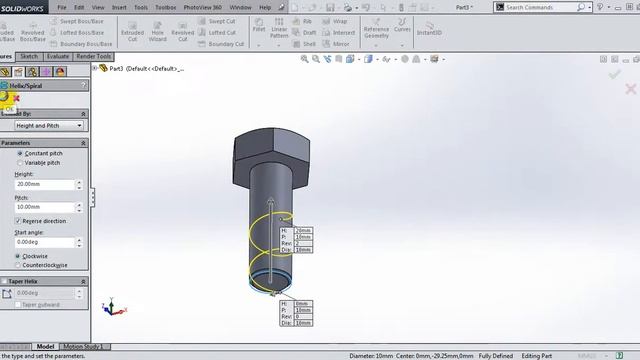The image size is (640, 360).
Task: Open Search Commands dropdown arrow
Action: click(589, 7)
